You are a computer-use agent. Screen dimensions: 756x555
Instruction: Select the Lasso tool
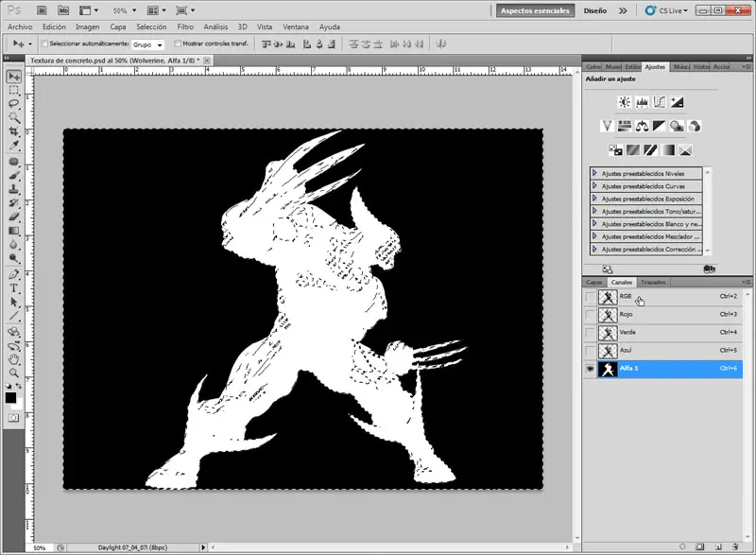tap(13, 104)
